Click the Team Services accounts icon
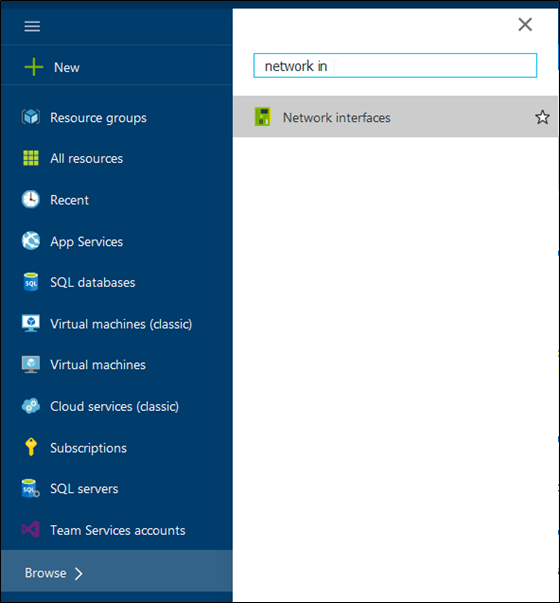 pos(31,530)
